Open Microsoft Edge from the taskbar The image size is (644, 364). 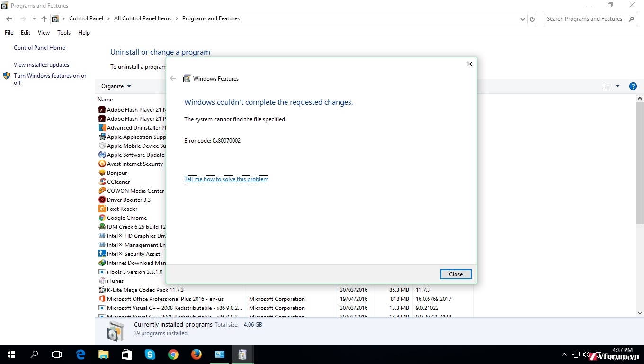81,355
